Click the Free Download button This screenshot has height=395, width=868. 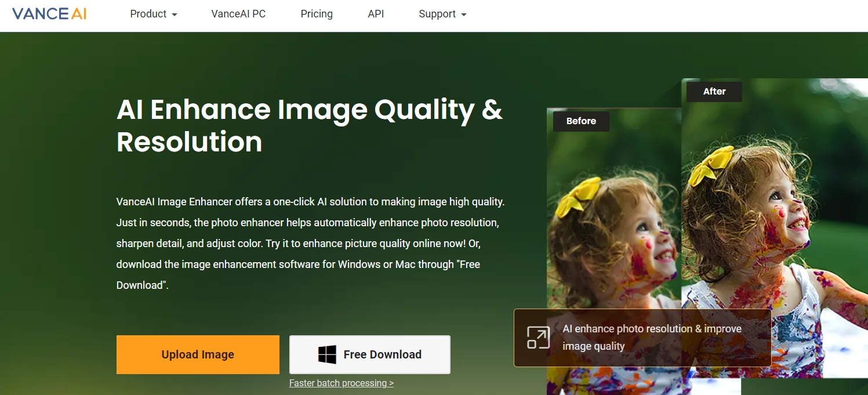[x=369, y=354]
